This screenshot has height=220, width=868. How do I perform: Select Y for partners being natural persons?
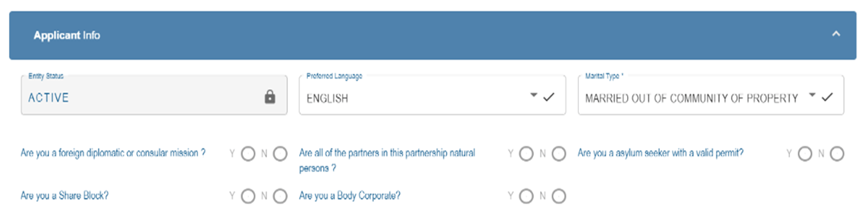point(526,154)
